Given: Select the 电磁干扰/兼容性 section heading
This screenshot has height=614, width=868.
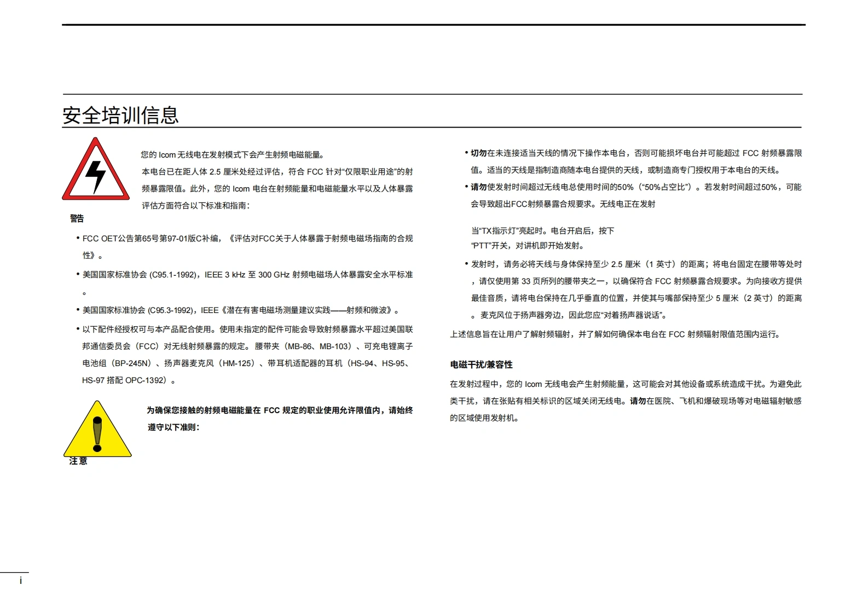Looking at the screenshot, I should click(481, 365).
